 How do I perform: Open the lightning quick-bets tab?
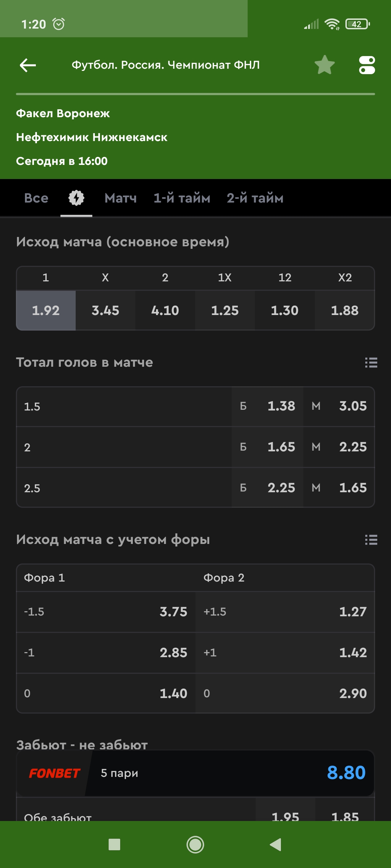[x=76, y=198]
